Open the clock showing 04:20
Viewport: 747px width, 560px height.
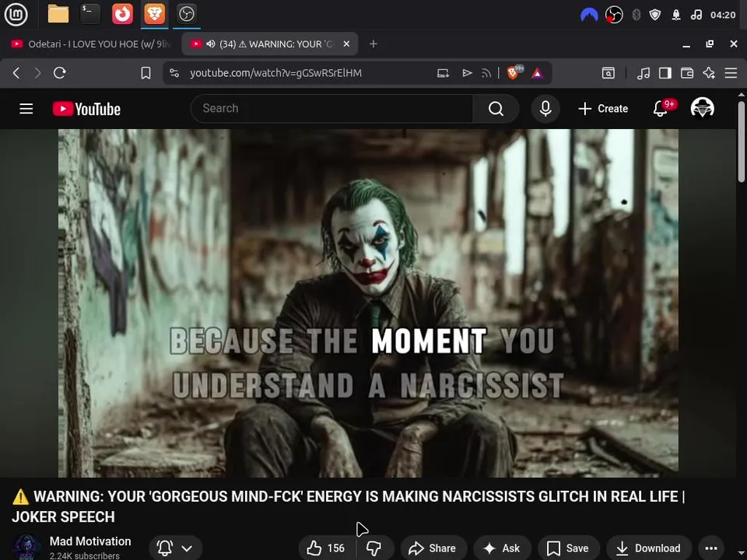coord(723,15)
